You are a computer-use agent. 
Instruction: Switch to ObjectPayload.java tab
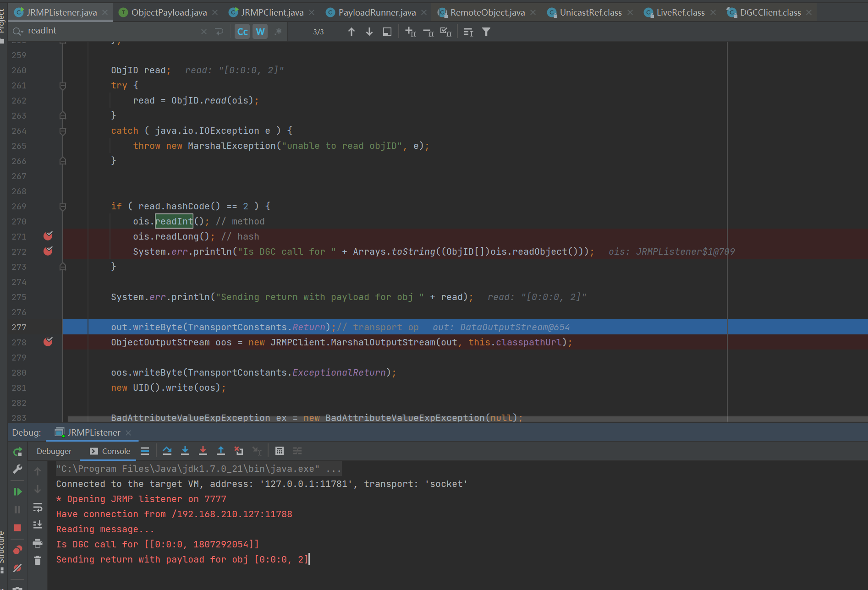click(169, 12)
